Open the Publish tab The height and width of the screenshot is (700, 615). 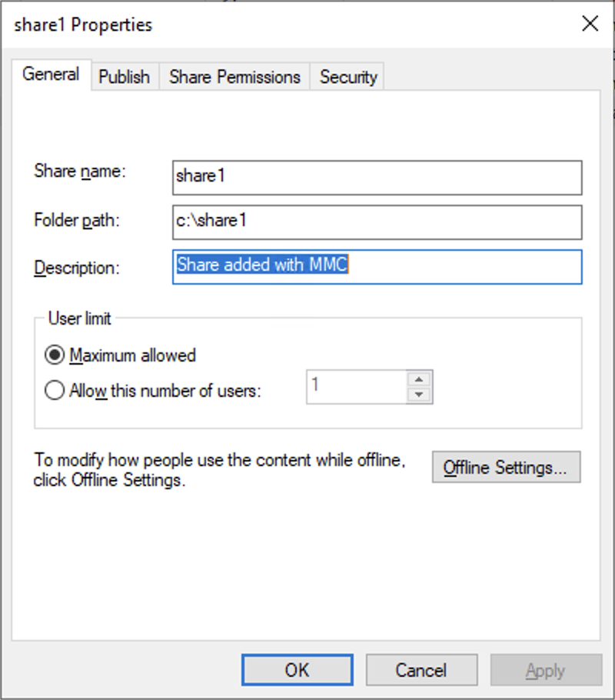tap(124, 76)
